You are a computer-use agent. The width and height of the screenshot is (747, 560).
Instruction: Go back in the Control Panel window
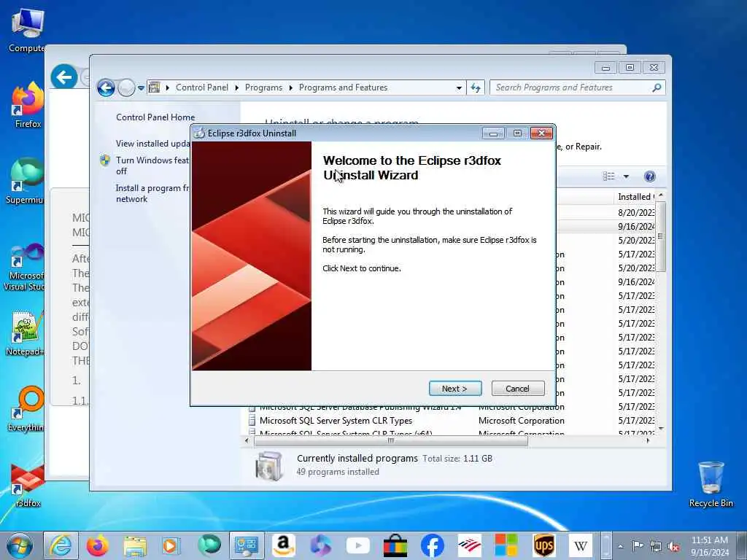tap(106, 87)
